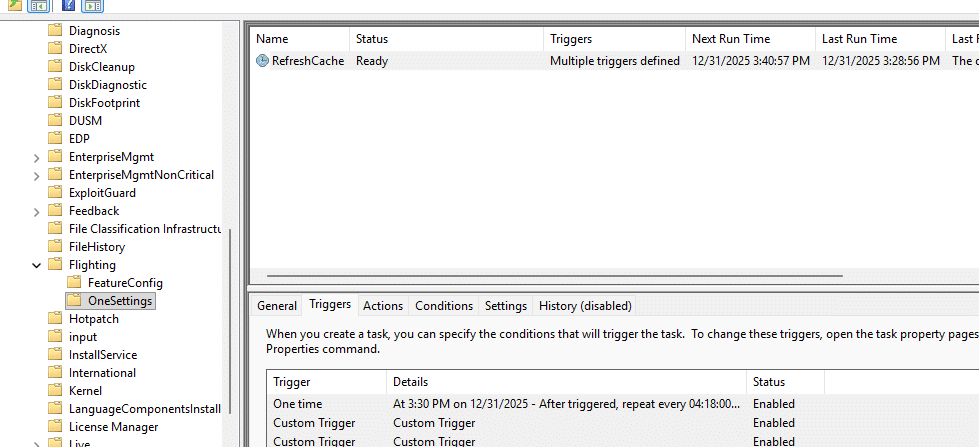The width and height of the screenshot is (979, 447).
Task: Click the Hotpatch folder icon
Action: point(56,319)
